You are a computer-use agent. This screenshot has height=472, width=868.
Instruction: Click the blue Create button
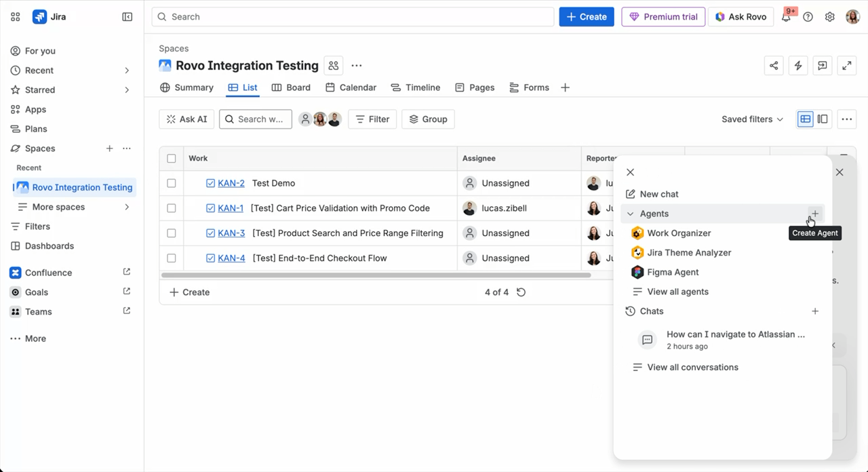click(x=587, y=17)
